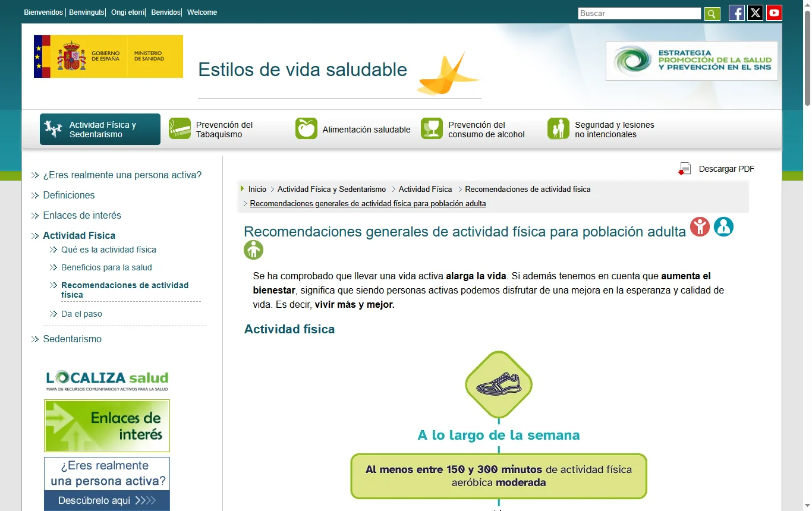Click the red child population icon

700,226
